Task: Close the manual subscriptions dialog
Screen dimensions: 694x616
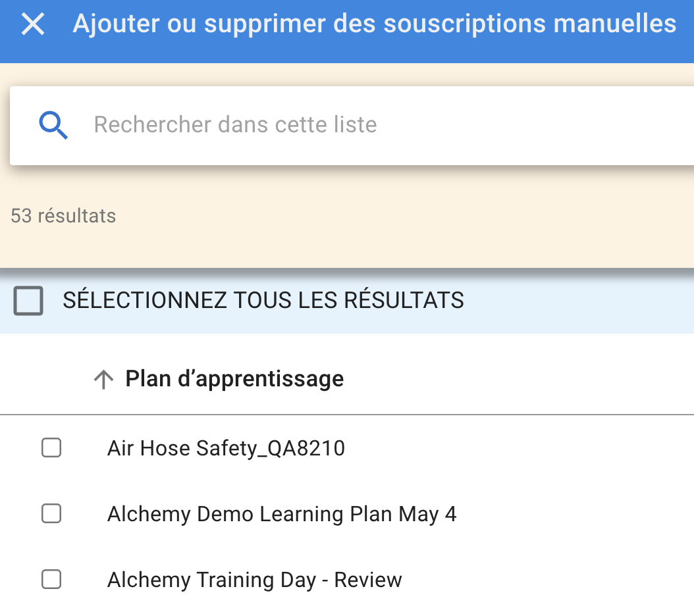Action: tap(32, 25)
